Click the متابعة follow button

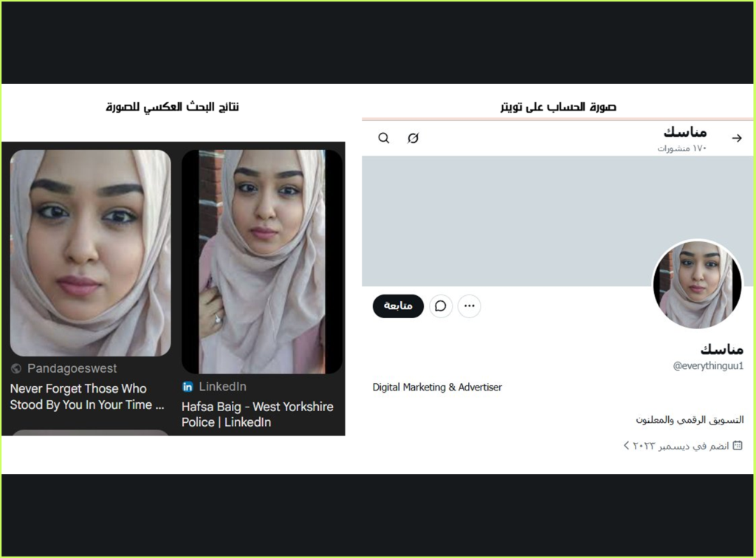click(x=398, y=306)
